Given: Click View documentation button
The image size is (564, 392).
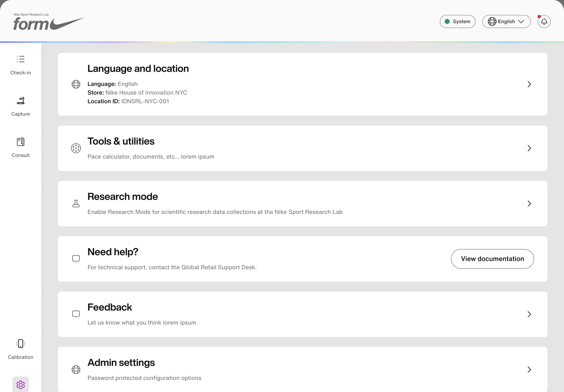Looking at the screenshot, I should [492, 259].
